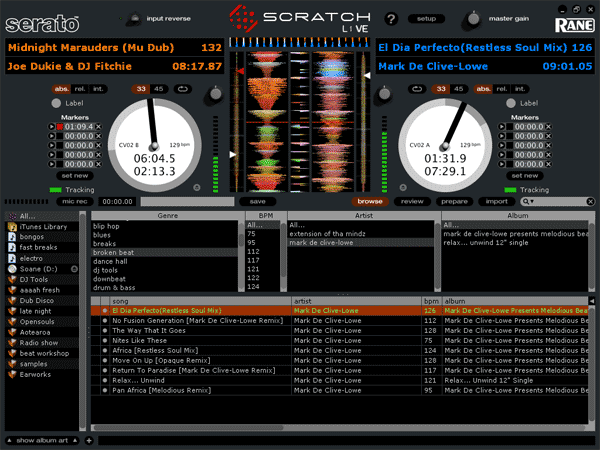The height and width of the screenshot is (450, 600).
Task: Click red color square of marker 01:09.4
Action: coord(60,127)
